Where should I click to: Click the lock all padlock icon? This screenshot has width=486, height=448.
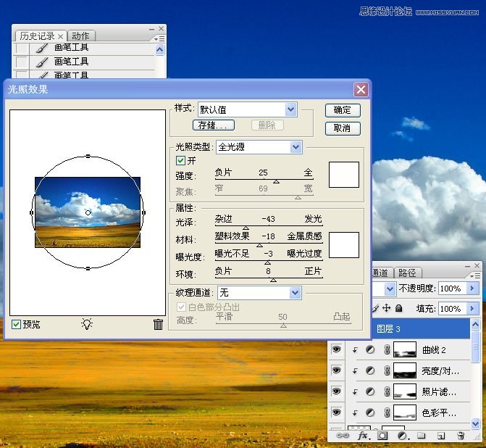(x=399, y=308)
